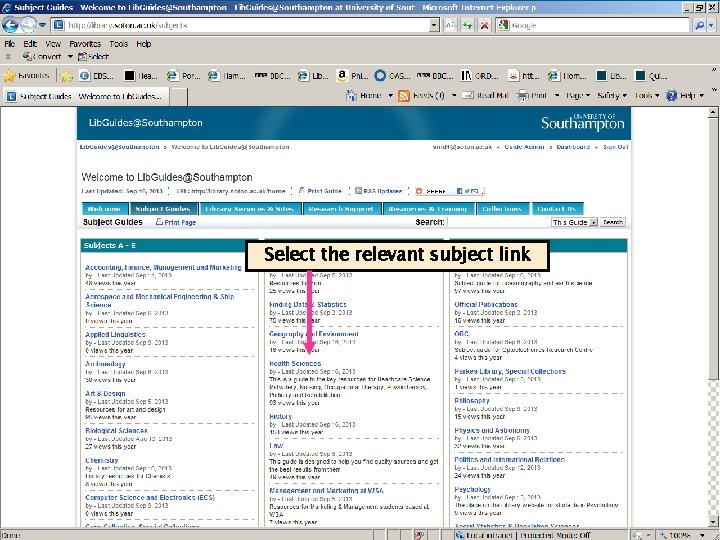
Task: Click the Stop loading red X icon
Action: 484,25
